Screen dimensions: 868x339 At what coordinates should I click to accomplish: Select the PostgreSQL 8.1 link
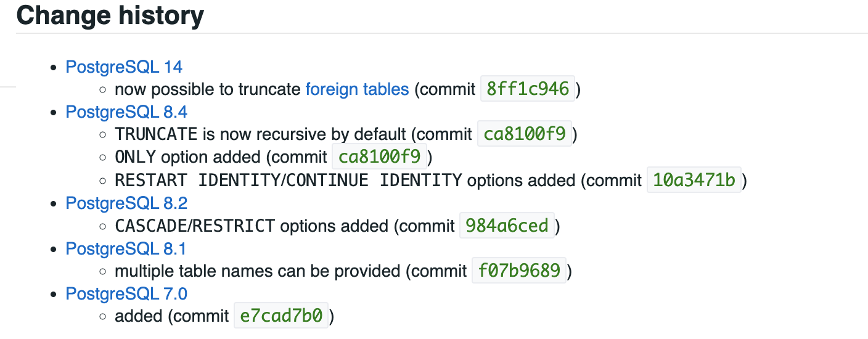tap(126, 248)
